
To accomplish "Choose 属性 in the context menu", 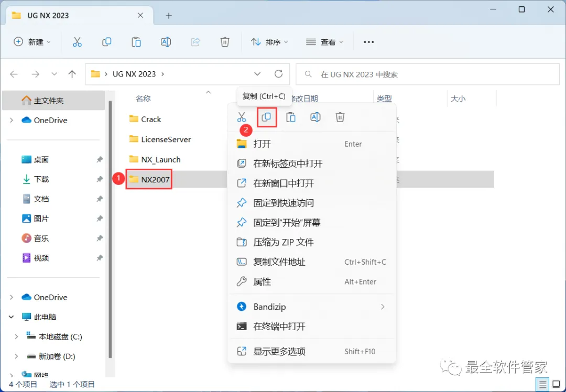I will (x=312, y=281).
